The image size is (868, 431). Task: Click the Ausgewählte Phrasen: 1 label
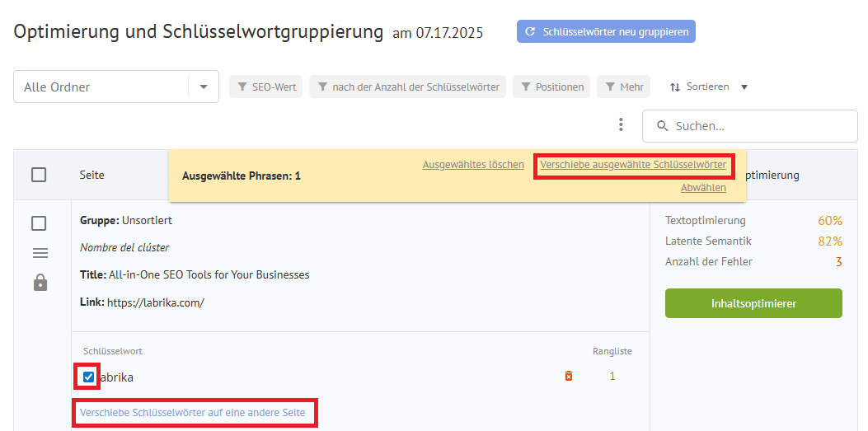[242, 176]
